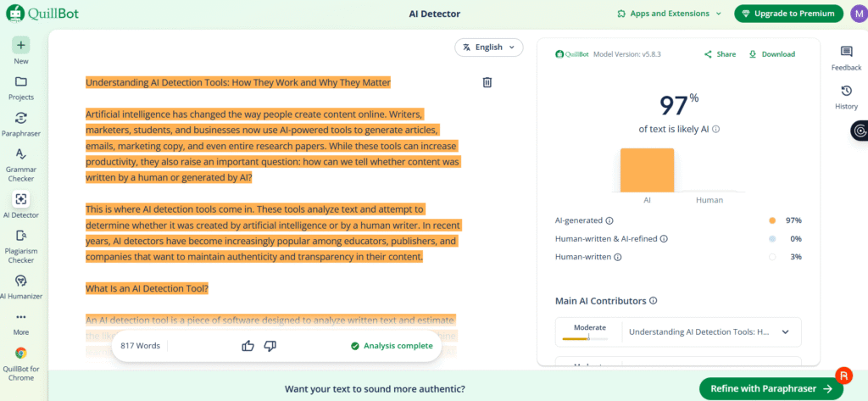Open the Grammar Checker tool
The image size is (868, 401).
tap(21, 164)
